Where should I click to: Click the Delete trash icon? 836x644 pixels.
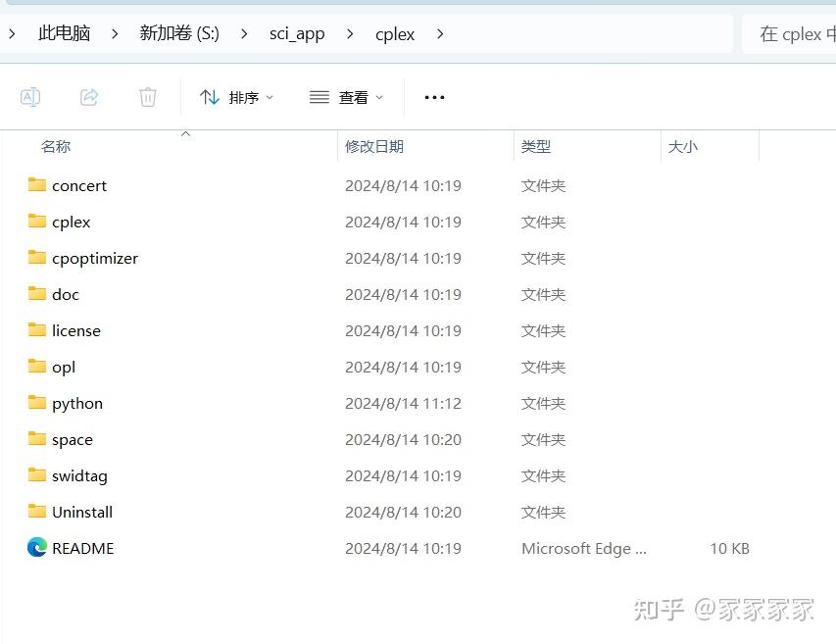[x=147, y=96]
